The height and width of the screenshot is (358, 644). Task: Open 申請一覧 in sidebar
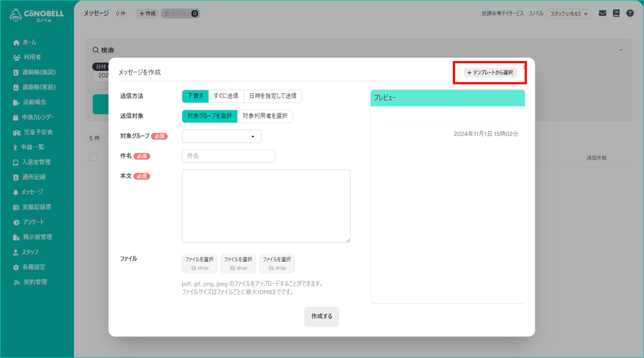28,147
